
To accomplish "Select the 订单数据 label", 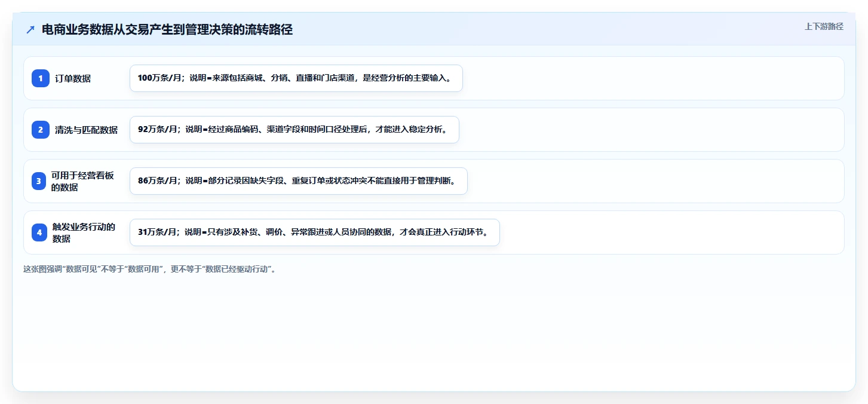I will [x=73, y=78].
